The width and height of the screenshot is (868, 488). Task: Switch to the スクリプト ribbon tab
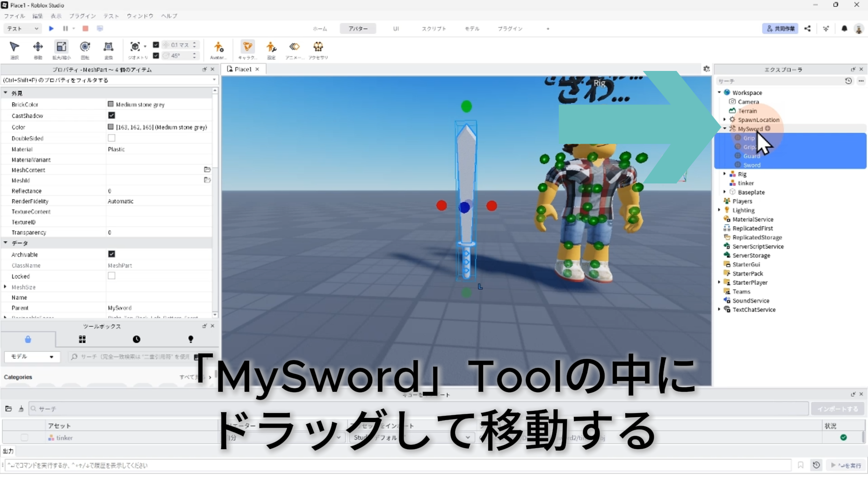point(434,28)
